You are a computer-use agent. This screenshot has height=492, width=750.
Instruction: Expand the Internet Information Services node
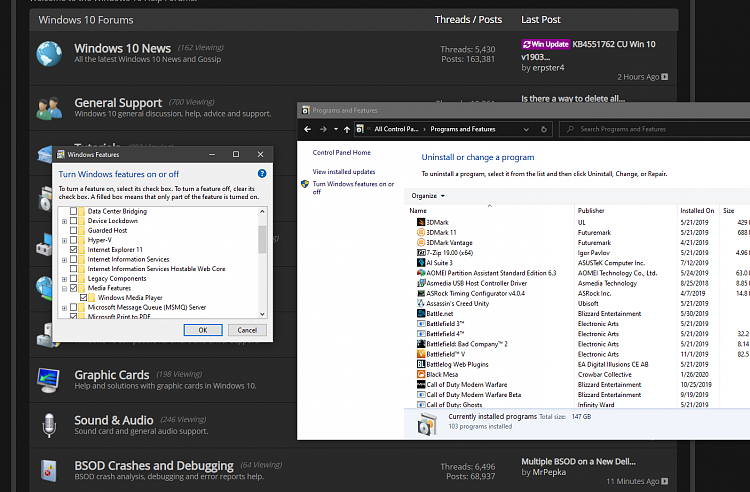[64, 260]
